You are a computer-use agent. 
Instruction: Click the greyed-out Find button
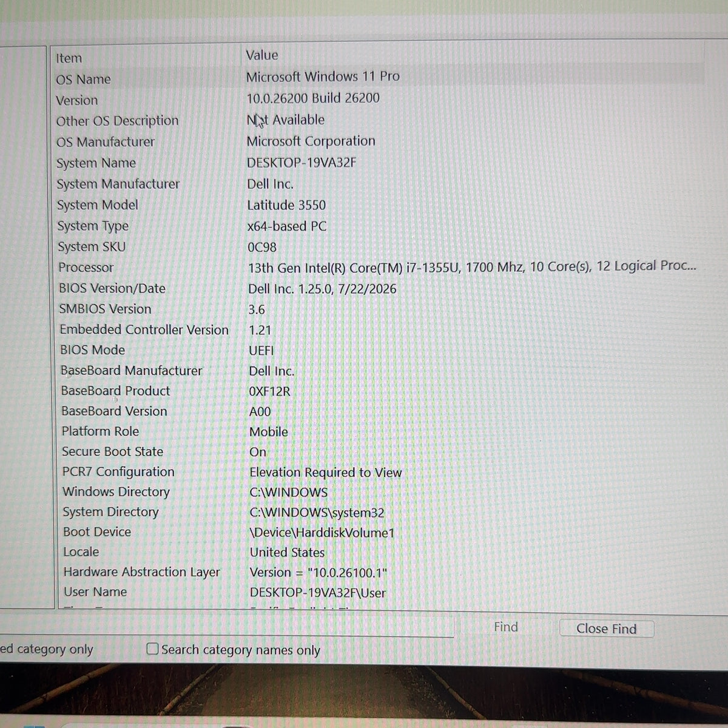pos(506,627)
